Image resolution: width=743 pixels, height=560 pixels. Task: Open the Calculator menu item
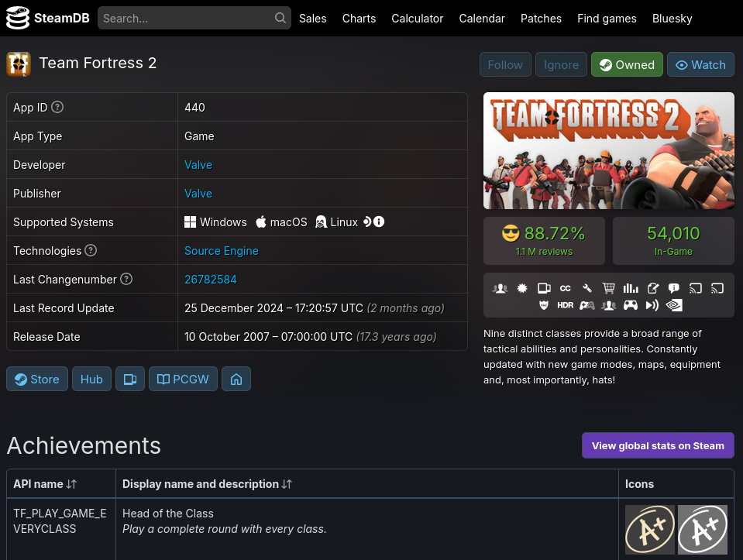point(417,19)
